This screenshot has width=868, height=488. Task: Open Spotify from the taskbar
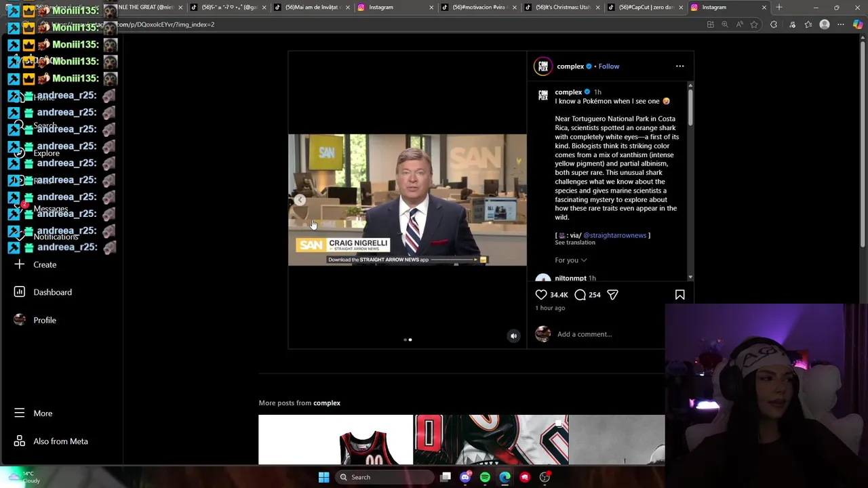pos(485,477)
